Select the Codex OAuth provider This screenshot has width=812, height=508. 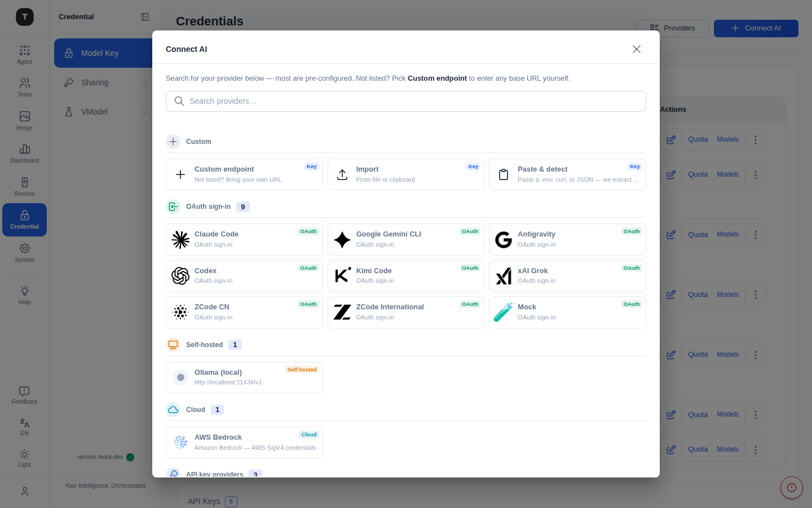pyautogui.click(x=244, y=276)
